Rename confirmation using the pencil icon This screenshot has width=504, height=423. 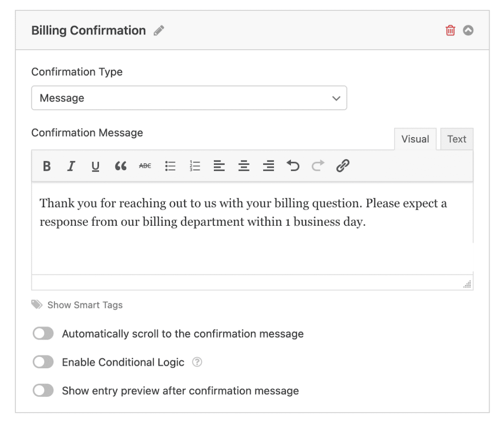(158, 30)
